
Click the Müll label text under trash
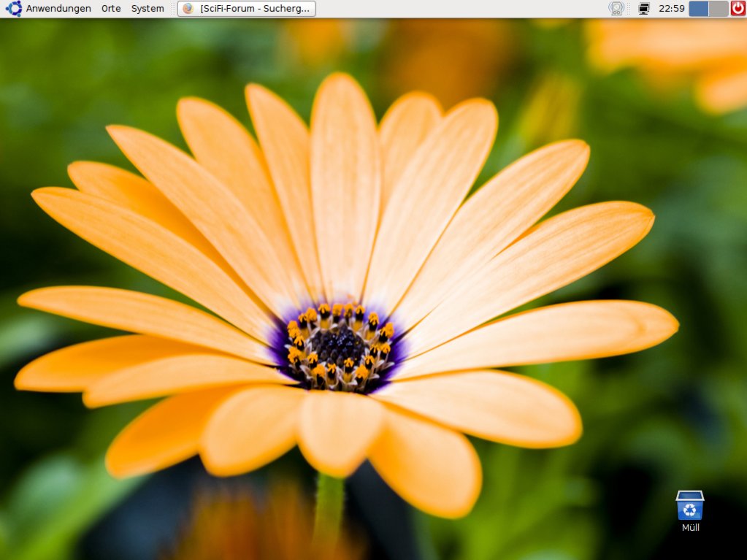[x=690, y=527]
